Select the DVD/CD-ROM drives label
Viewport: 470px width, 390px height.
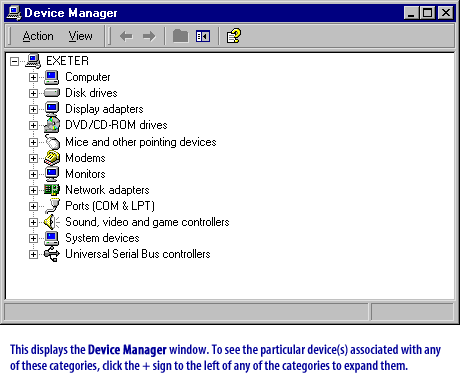tap(116, 125)
